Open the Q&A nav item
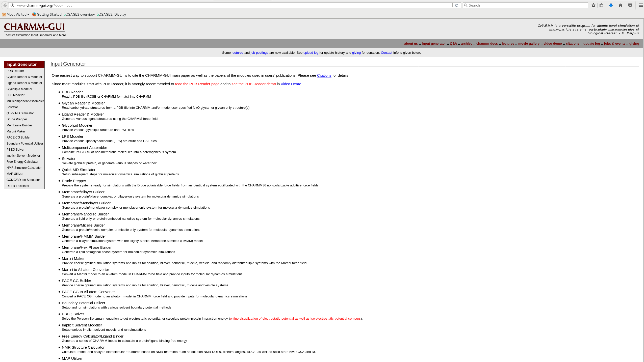Image resolution: width=644 pixels, height=362 pixels. click(x=453, y=44)
